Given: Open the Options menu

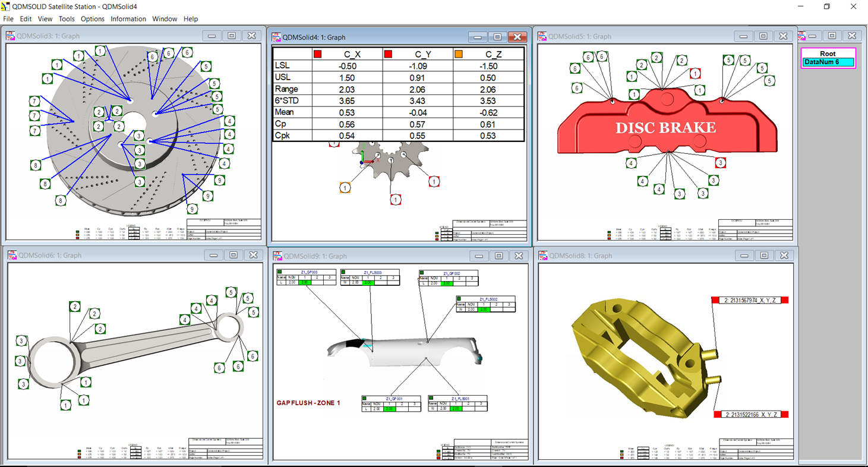Looking at the screenshot, I should [93, 19].
